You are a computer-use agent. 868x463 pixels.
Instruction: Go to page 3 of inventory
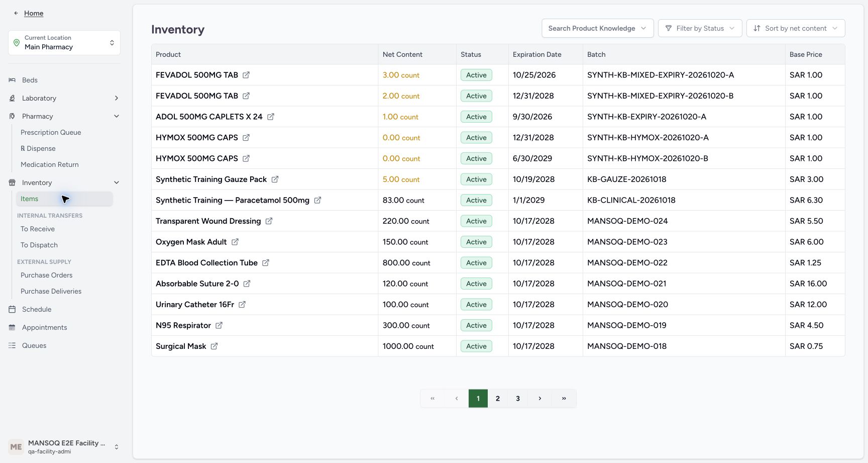(x=518, y=398)
